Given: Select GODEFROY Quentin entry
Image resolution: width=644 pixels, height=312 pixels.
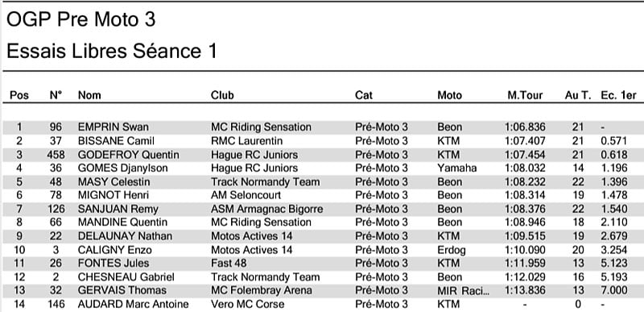Looking at the screenshot, I should 129,155.
